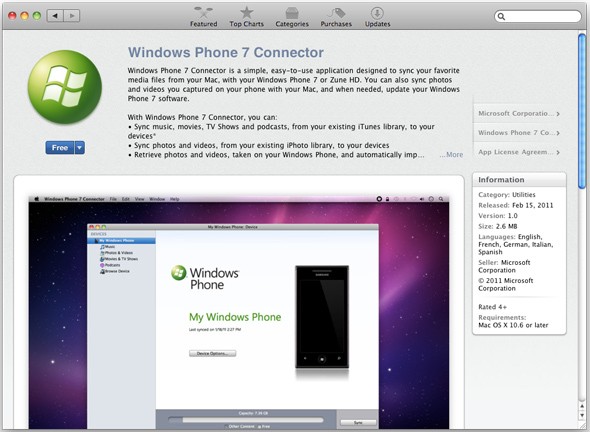Screen dimensions: 590x432
Task: Open the dropdown arrow beside Free
Action: [80, 148]
